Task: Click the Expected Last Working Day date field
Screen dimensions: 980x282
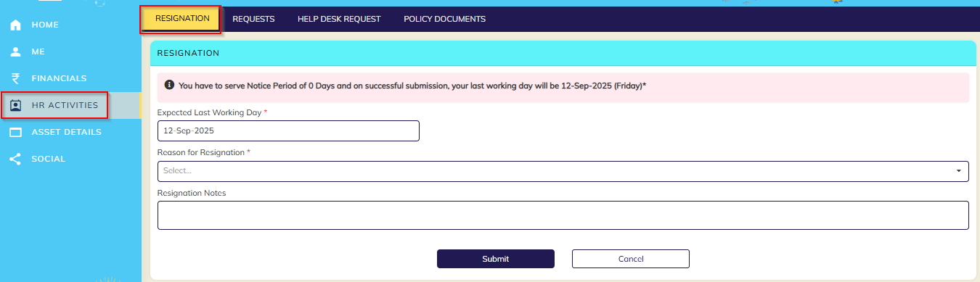Action: coord(288,130)
